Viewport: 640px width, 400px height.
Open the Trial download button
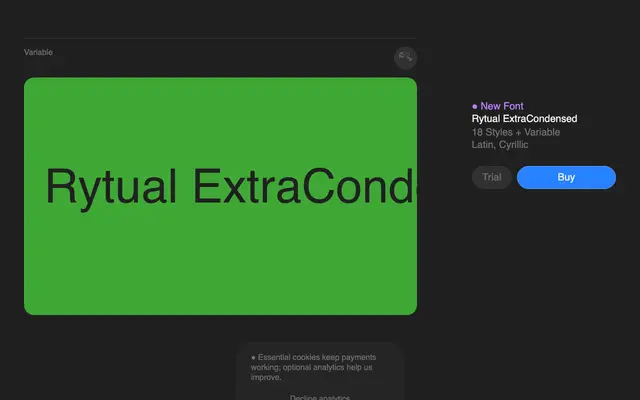(x=491, y=177)
